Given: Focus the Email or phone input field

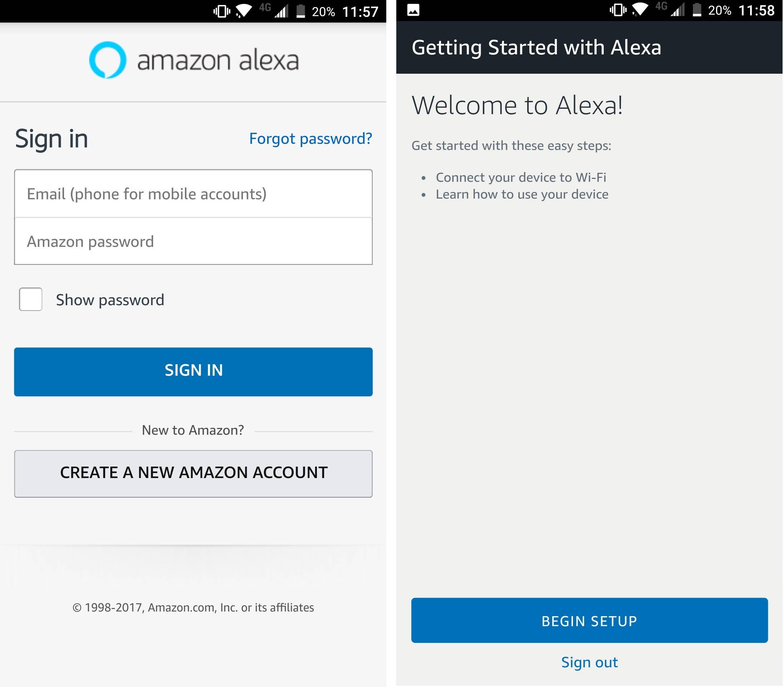Looking at the screenshot, I should tap(193, 194).
